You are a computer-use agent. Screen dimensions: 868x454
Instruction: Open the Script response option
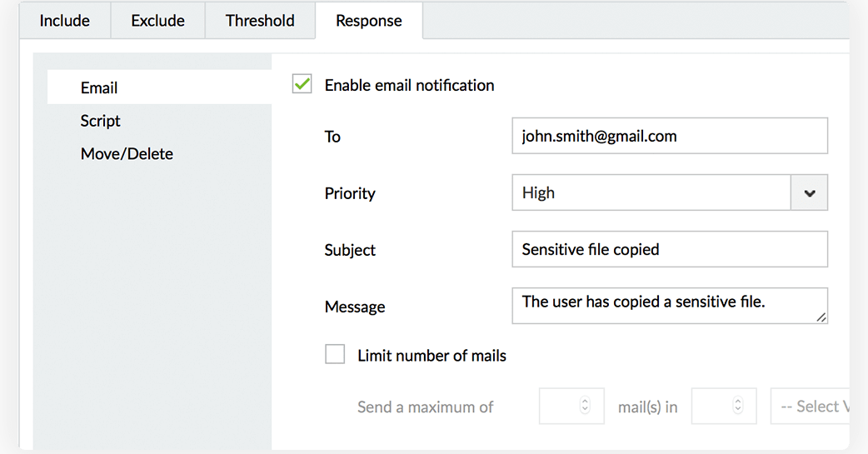101,121
